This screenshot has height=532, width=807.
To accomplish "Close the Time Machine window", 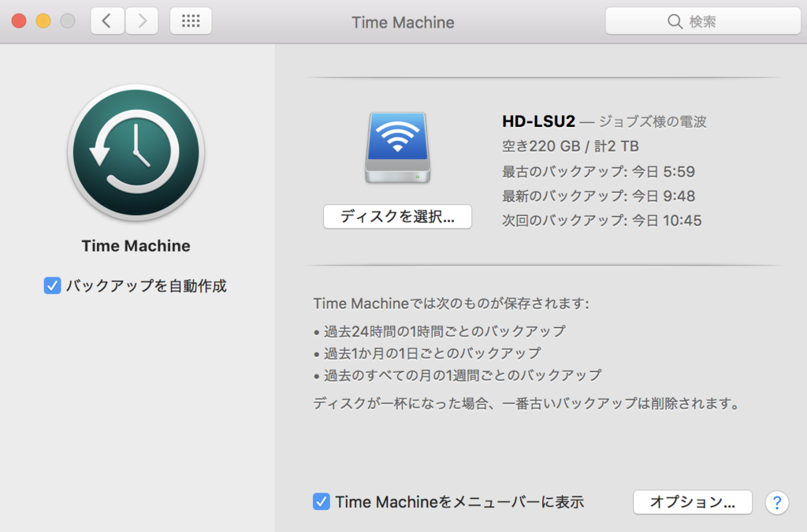I will 19,21.
